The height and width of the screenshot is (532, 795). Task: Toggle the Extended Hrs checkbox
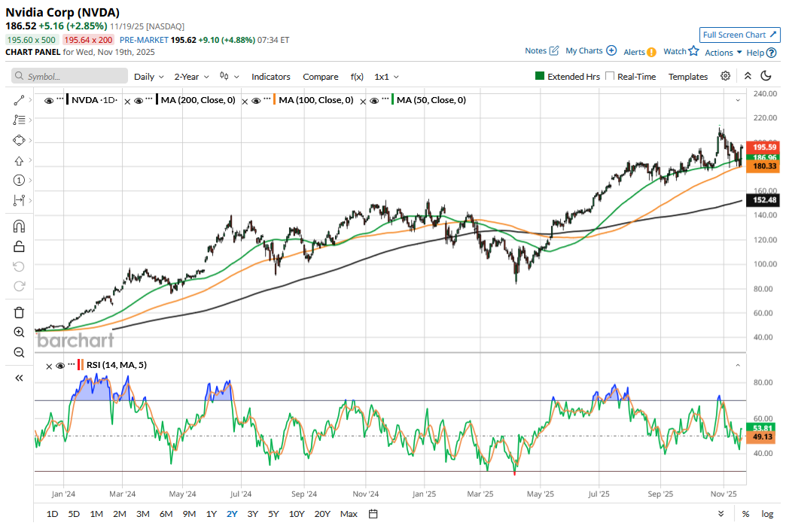pos(540,77)
